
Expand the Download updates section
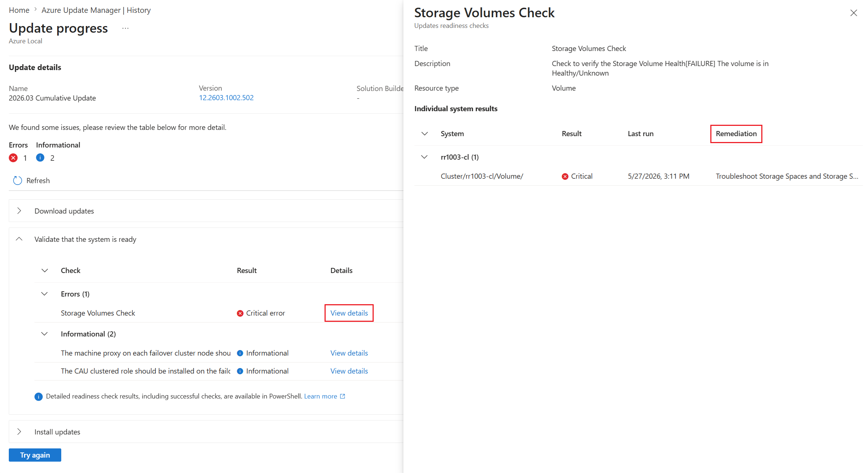coord(19,211)
